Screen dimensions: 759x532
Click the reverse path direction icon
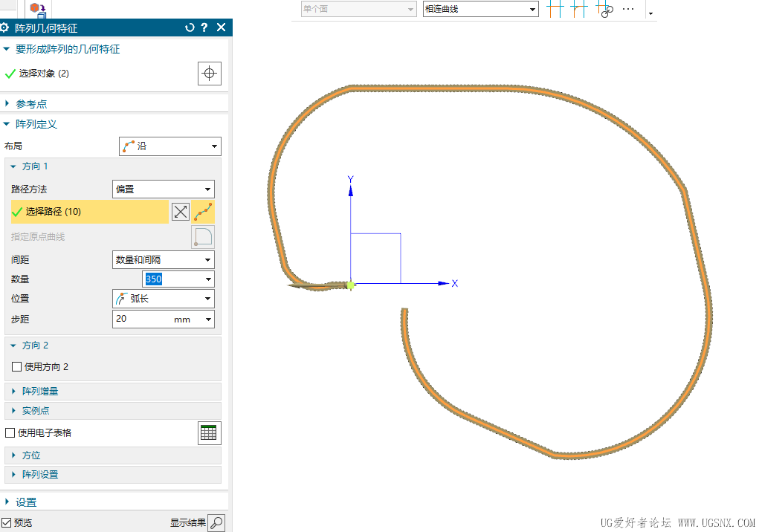[181, 212]
